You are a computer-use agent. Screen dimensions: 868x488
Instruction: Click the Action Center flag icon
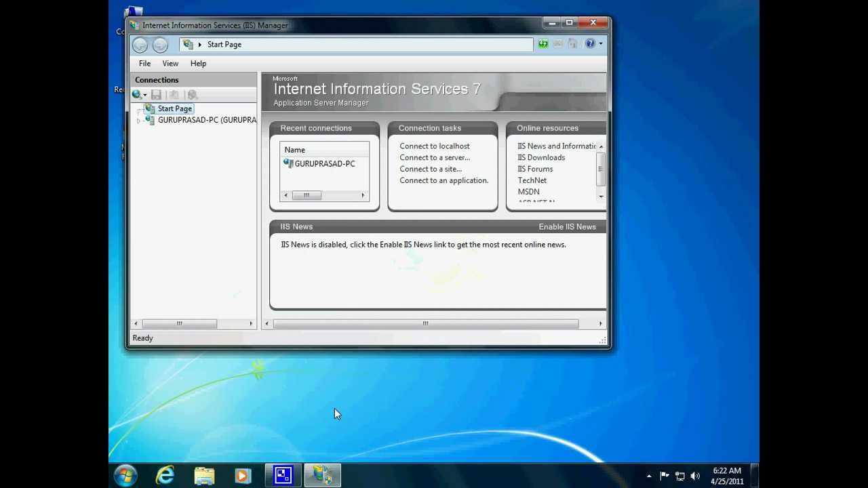pyautogui.click(x=665, y=476)
